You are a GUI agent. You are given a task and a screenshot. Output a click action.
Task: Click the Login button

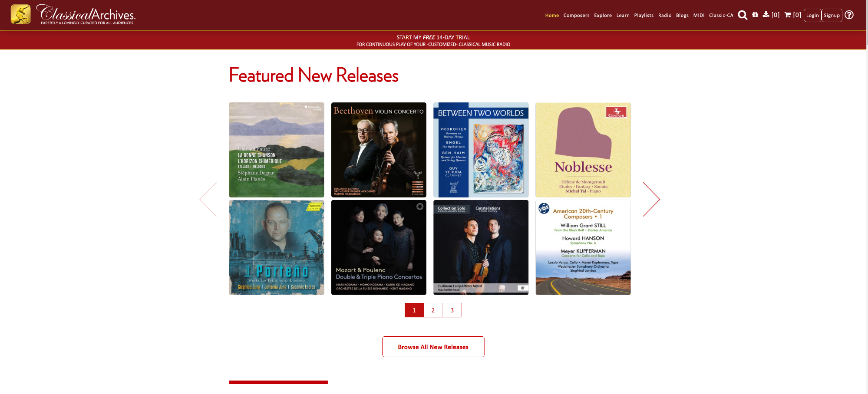coord(812,15)
